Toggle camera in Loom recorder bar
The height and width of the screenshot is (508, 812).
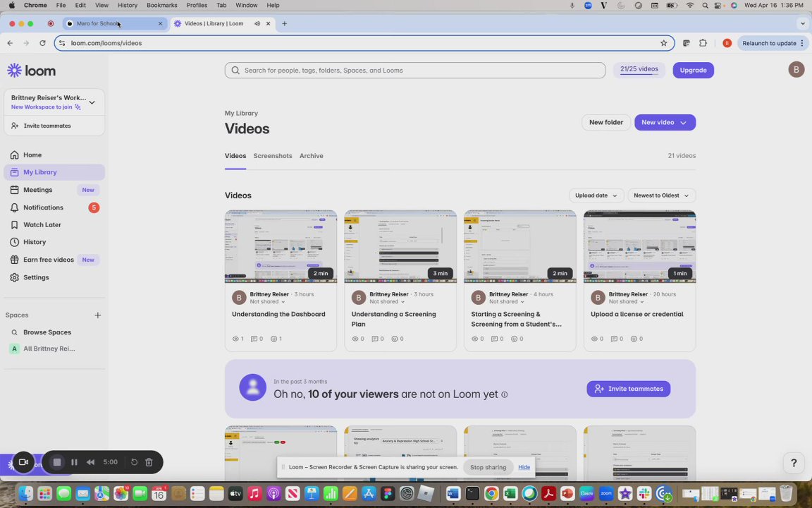tap(23, 462)
